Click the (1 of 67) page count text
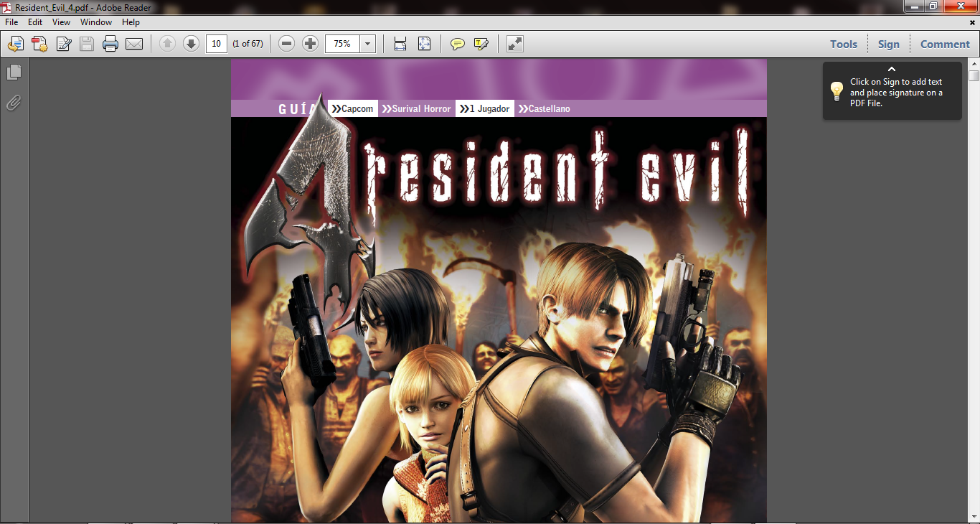 coord(248,44)
